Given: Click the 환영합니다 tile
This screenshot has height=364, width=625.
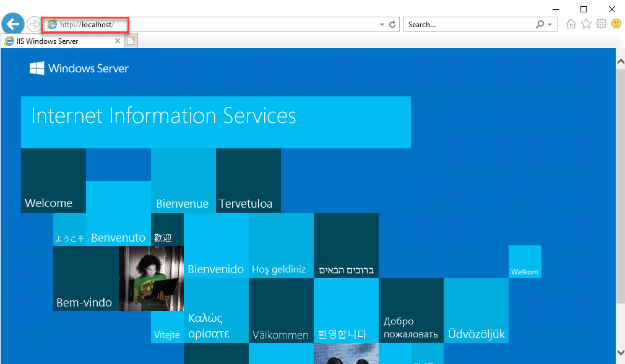Looking at the screenshot, I should click(346, 311).
